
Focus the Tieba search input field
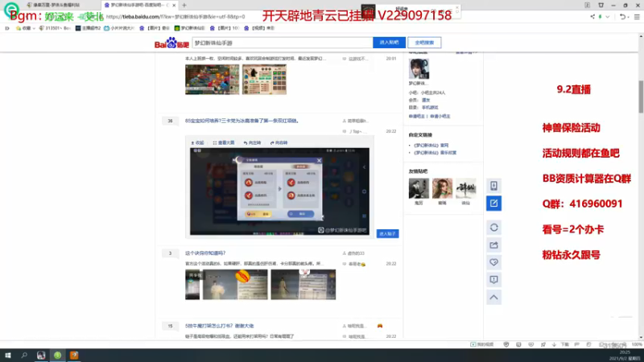(283, 43)
